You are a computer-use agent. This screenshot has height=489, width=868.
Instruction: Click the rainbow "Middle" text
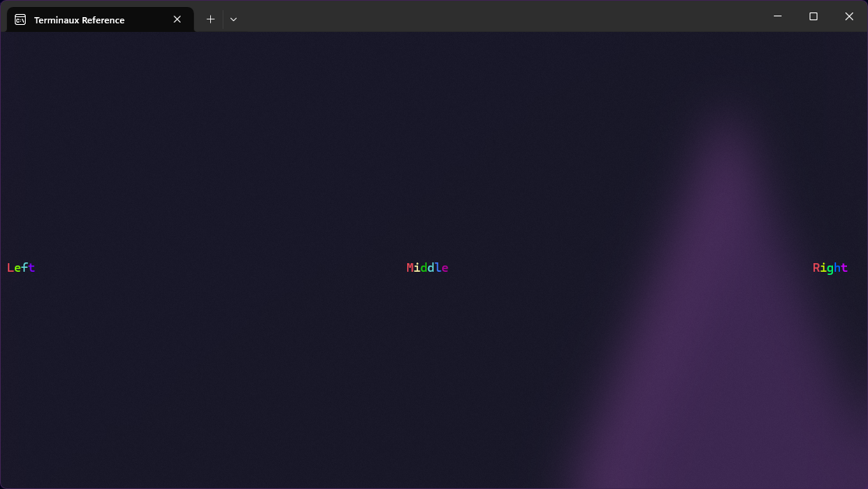tap(427, 268)
